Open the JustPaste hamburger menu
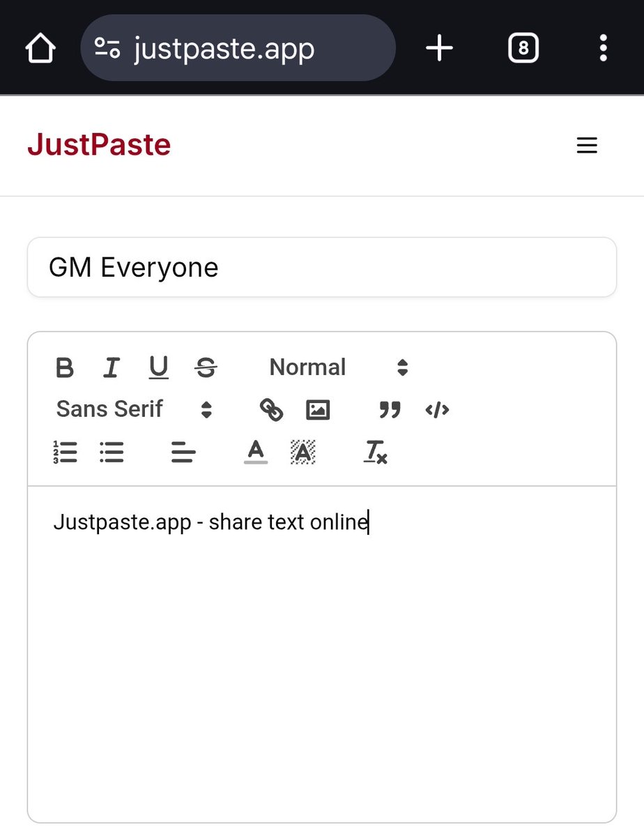The image size is (644, 836). tap(587, 145)
